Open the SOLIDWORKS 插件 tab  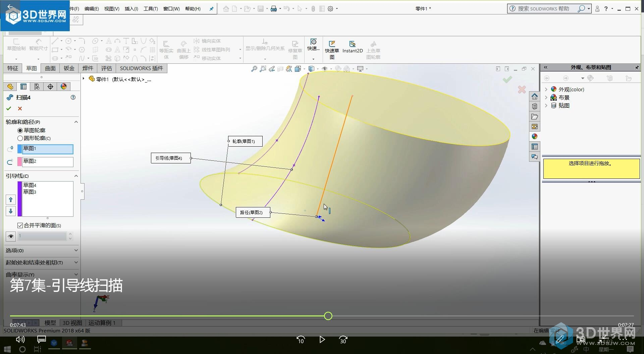142,68
